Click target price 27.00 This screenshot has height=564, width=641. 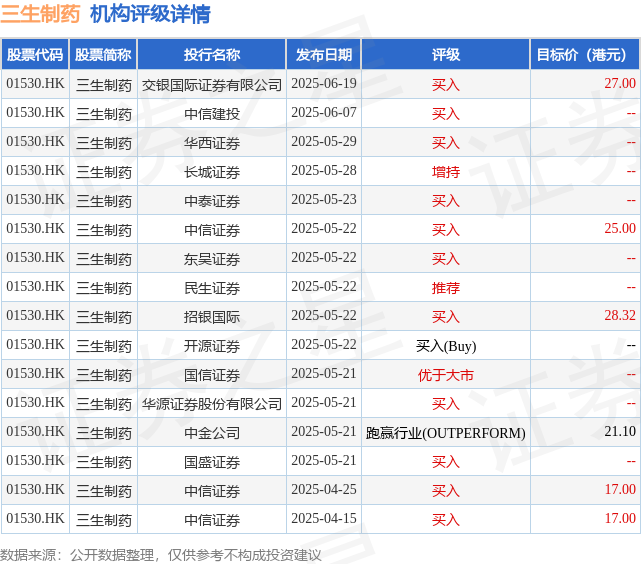(x=620, y=83)
